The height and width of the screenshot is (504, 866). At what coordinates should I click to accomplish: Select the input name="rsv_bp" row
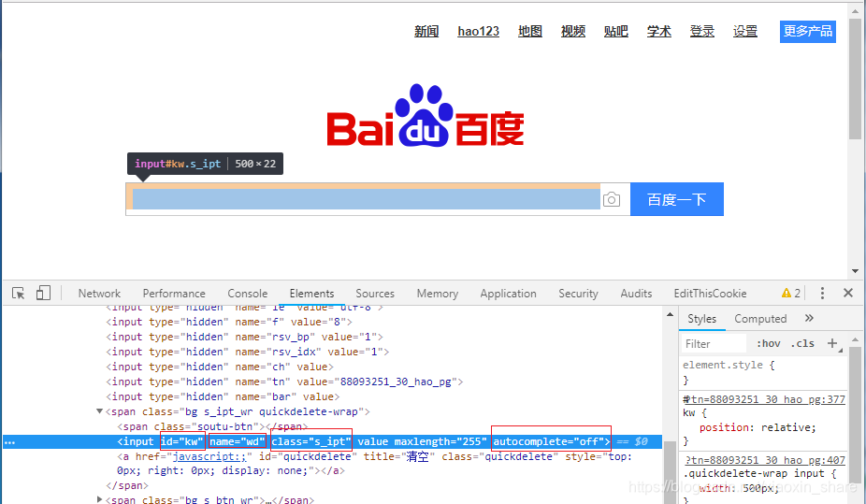tap(245, 337)
